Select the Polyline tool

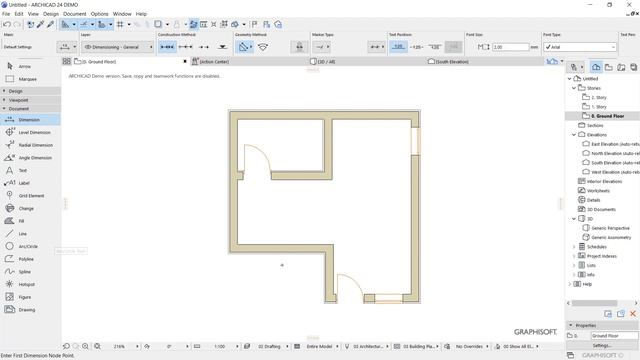(x=26, y=259)
